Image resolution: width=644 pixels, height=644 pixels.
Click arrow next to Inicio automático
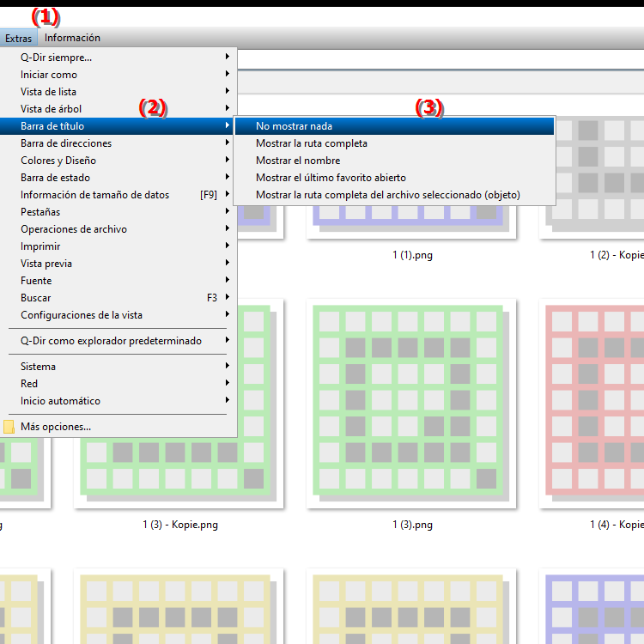point(228,400)
